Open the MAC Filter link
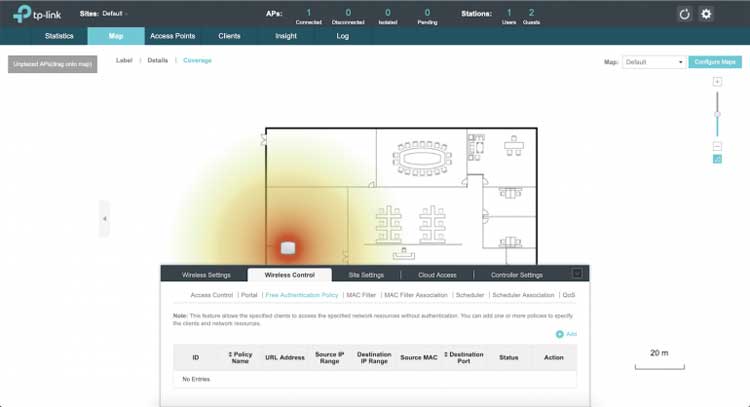The height and width of the screenshot is (407, 750). [x=361, y=296]
